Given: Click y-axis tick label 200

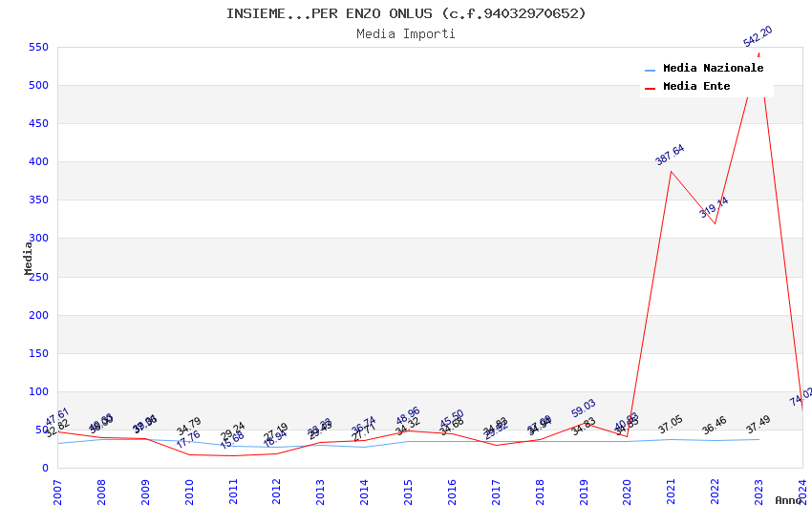Looking at the screenshot, I should click(38, 316).
